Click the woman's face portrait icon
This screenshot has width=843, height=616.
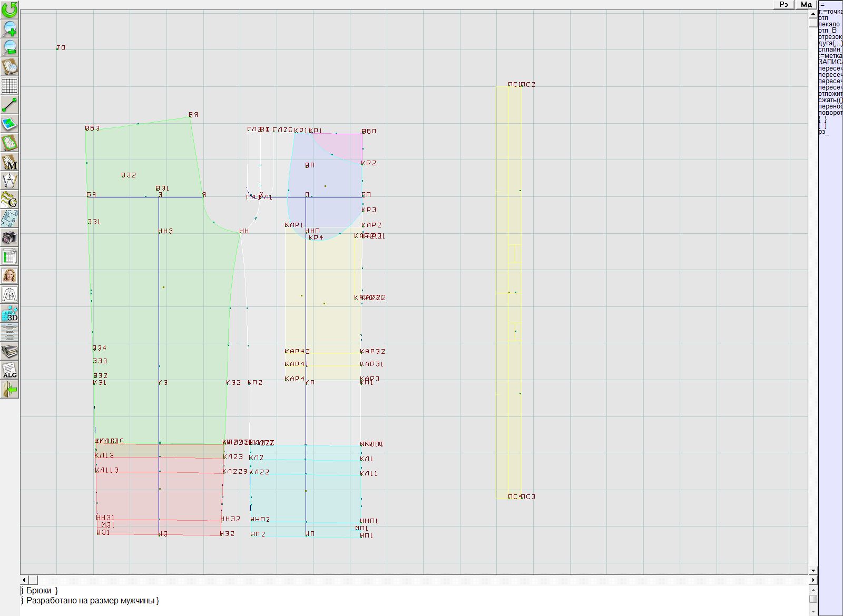(9, 275)
